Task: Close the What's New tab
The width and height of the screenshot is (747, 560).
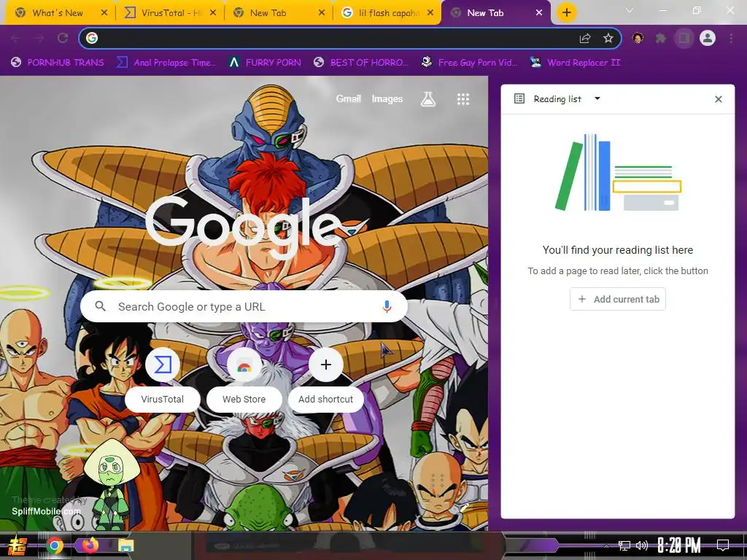Action: point(104,13)
